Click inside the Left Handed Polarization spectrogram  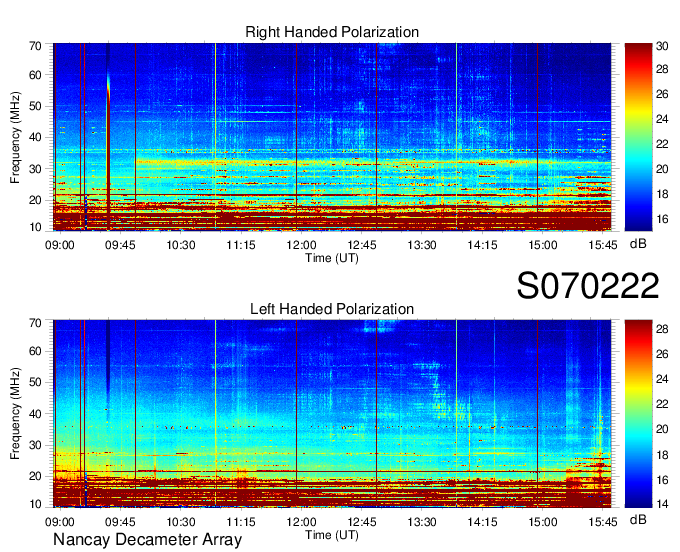tap(332, 414)
